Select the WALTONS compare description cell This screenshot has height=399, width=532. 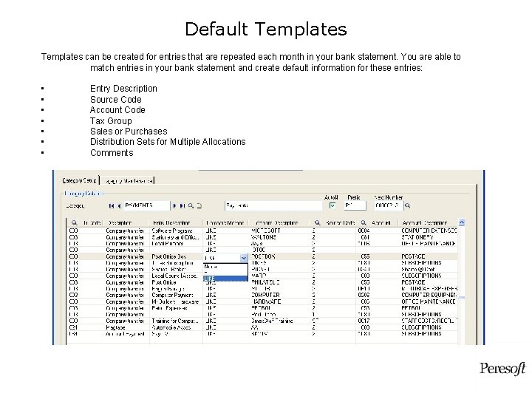tap(279, 237)
